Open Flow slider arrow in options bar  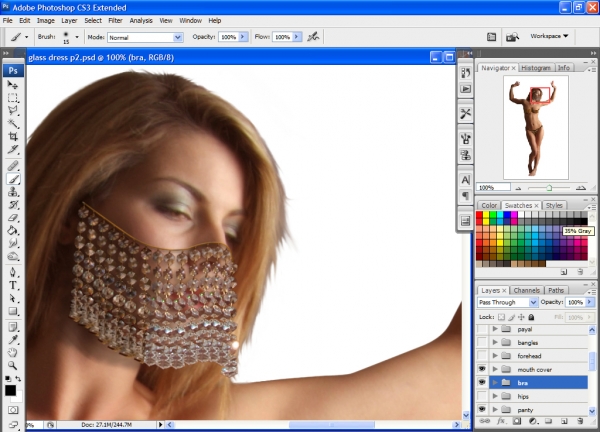pos(297,37)
